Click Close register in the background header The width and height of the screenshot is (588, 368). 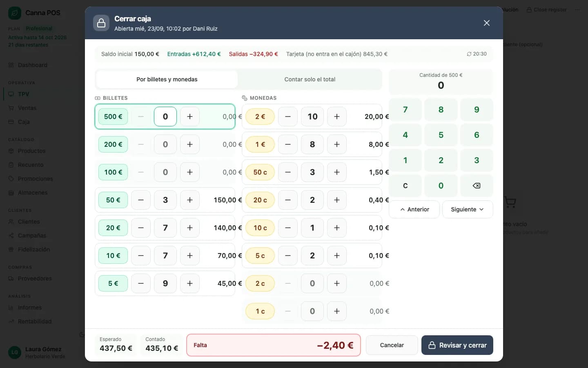pyautogui.click(x=546, y=10)
